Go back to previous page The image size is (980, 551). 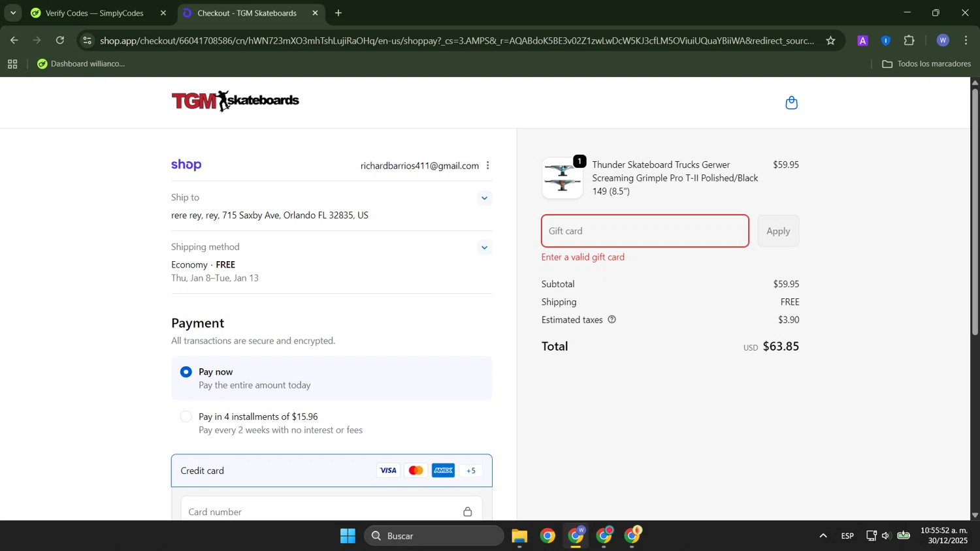click(x=14, y=40)
